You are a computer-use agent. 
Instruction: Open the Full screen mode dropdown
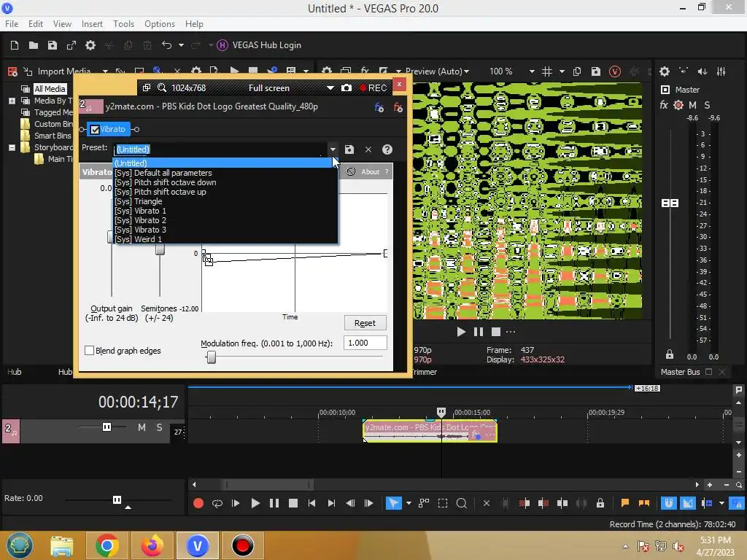coord(330,88)
